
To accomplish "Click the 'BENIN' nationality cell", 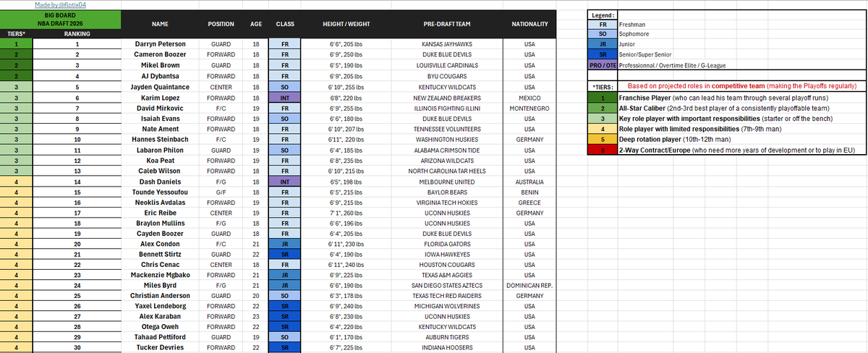I will click(529, 192).
